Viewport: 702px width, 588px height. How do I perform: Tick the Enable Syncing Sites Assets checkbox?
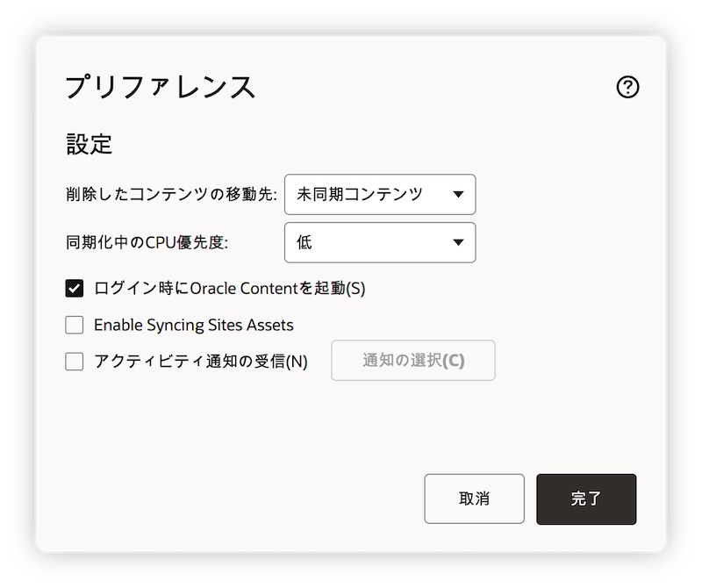coord(75,325)
